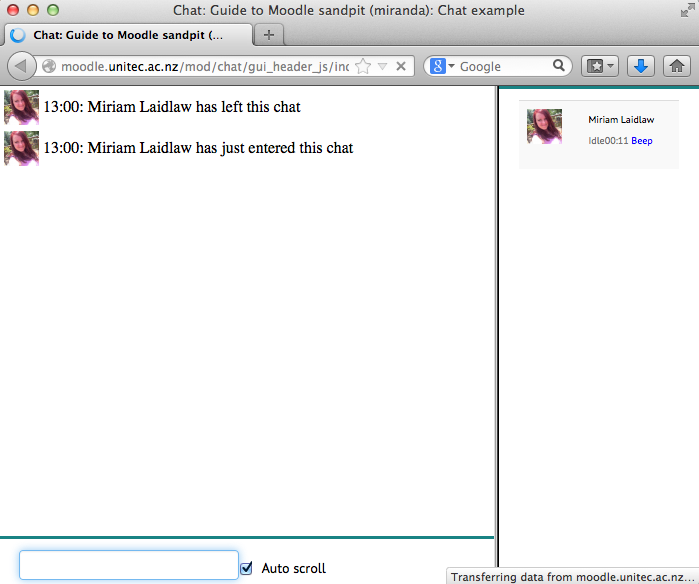Click avatar beside 'has left this chat' message
Screen dimensions: 699x584
tap(21, 107)
